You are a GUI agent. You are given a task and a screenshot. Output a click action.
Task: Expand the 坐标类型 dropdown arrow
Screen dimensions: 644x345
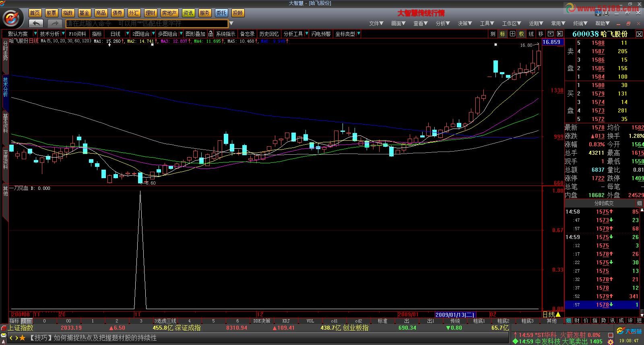click(359, 34)
